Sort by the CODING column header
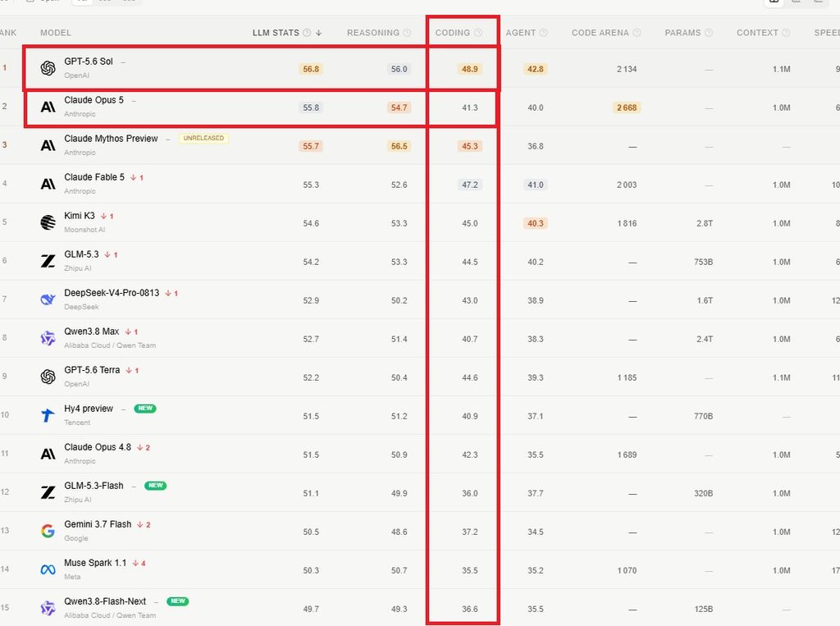 point(453,33)
